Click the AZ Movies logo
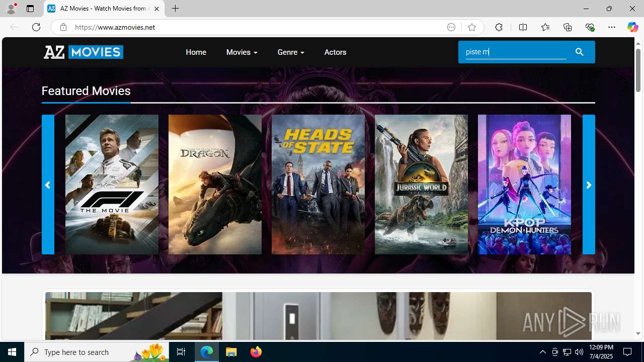644x362 pixels. 84,52
